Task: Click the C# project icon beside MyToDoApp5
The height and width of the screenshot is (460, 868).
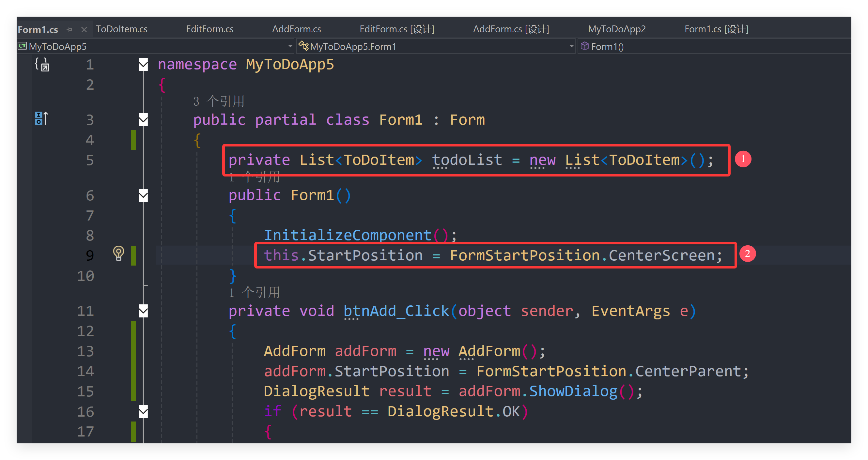Action: (x=22, y=46)
